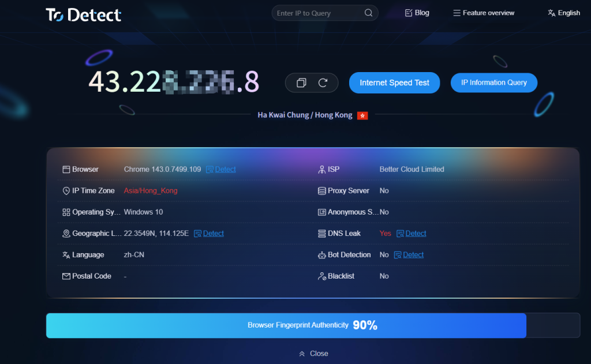Collapse the details panel with Close
The width and height of the screenshot is (591, 364).
(x=313, y=354)
